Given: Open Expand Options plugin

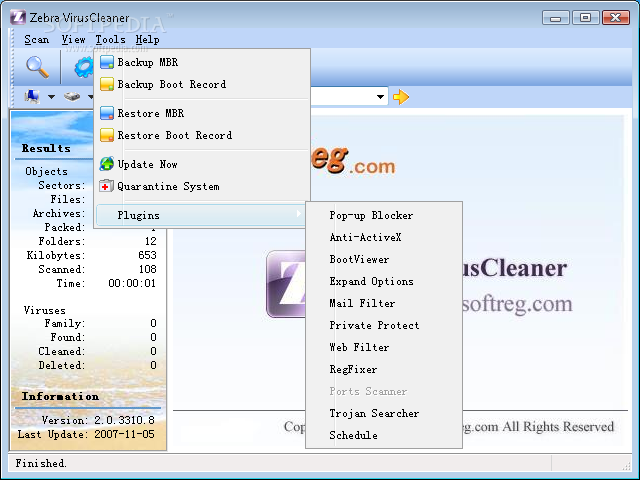Looking at the screenshot, I should (x=384, y=282).
